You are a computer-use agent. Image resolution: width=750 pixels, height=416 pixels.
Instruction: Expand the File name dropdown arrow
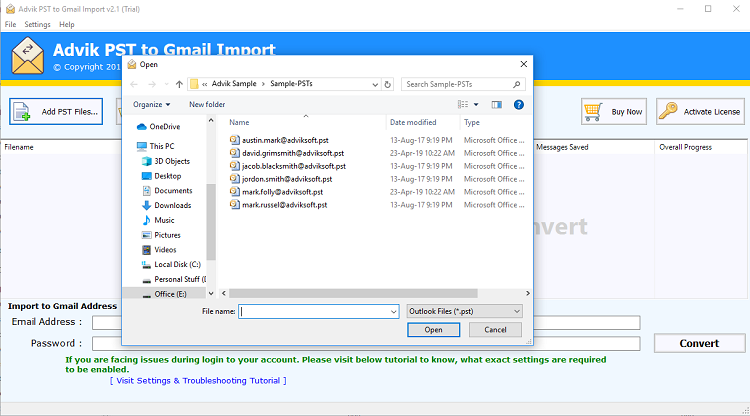click(x=394, y=311)
